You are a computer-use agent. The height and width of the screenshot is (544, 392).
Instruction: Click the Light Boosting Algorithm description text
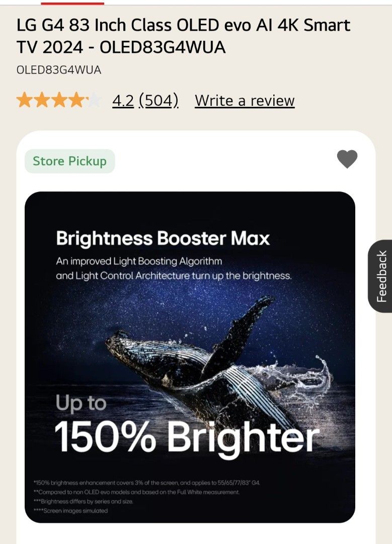pyautogui.click(x=174, y=268)
